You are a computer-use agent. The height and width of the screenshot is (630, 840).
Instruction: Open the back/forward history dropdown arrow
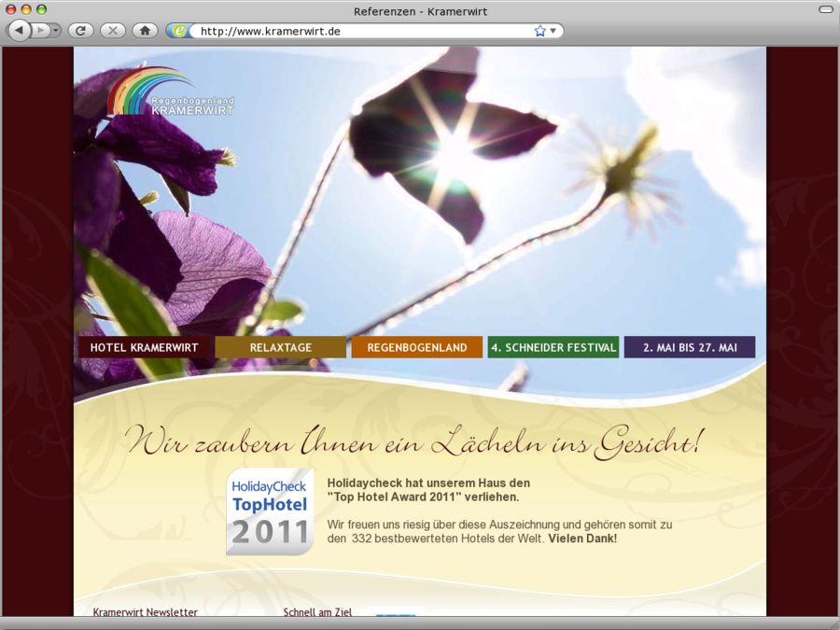[x=56, y=31]
